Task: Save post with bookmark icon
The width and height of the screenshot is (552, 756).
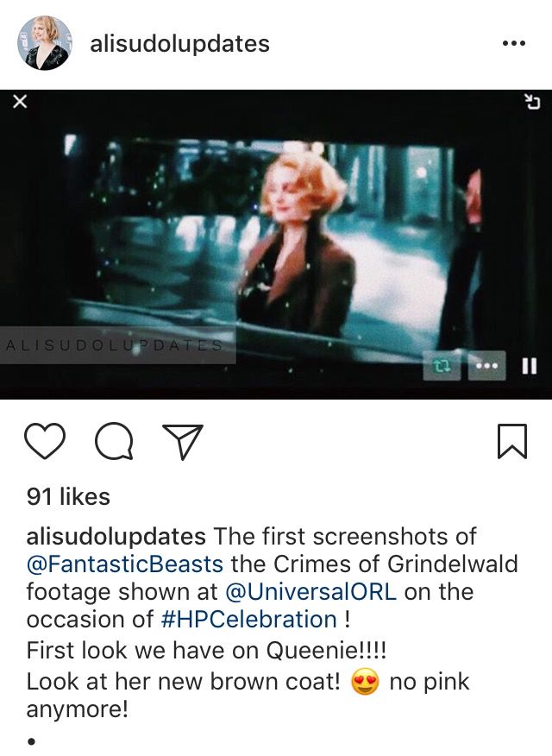Action: pyautogui.click(x=512, y=441)
